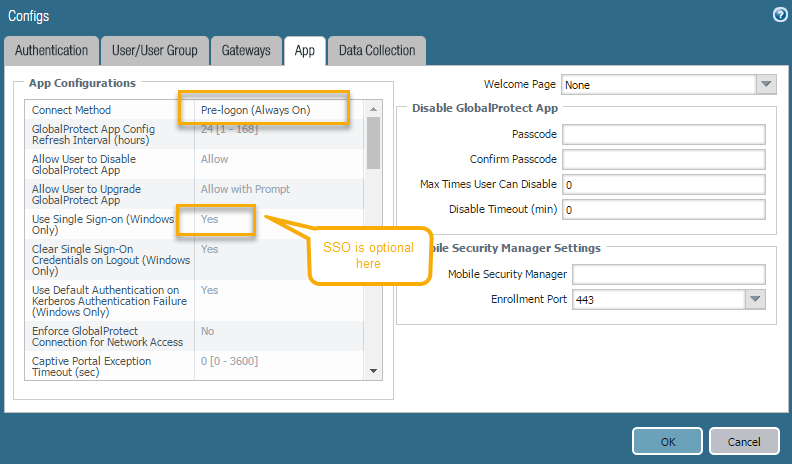This screenshot has height=464, width=792.
Task: Click the Confirm Passcode field
Action: tap(664, 160)
